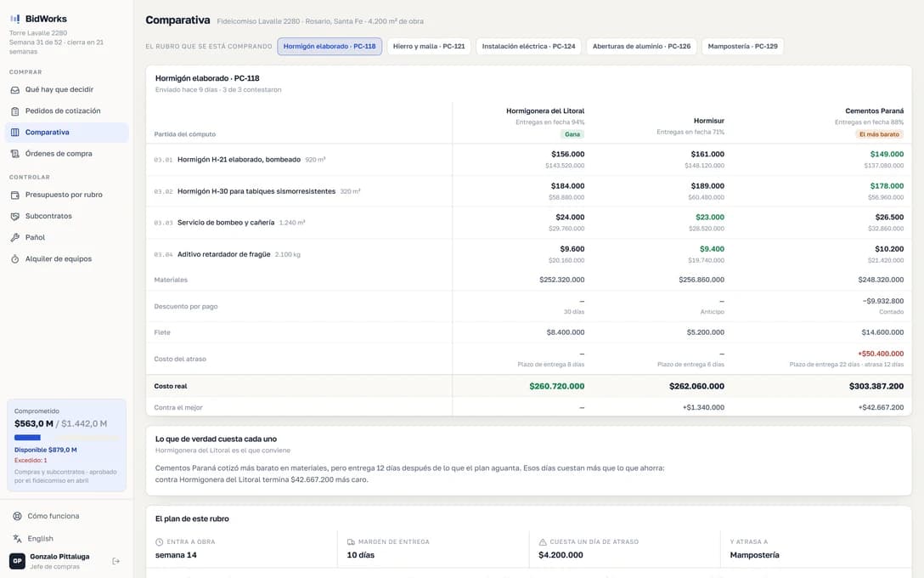Click the $178.000 Cementos Paraná price
Image resolution: width=924 pixels, height=578 pixels.
click(887, 186)
